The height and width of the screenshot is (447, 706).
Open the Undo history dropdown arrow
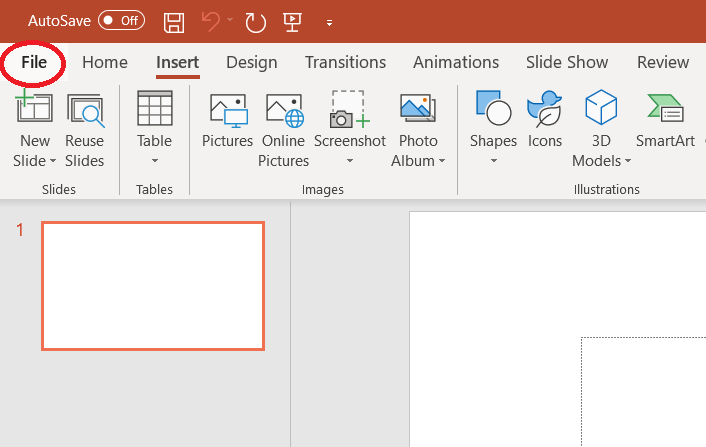[230, 20]
